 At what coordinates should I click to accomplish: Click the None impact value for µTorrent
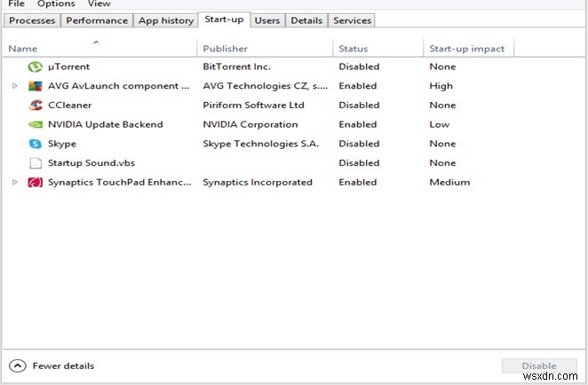[442, 67]
